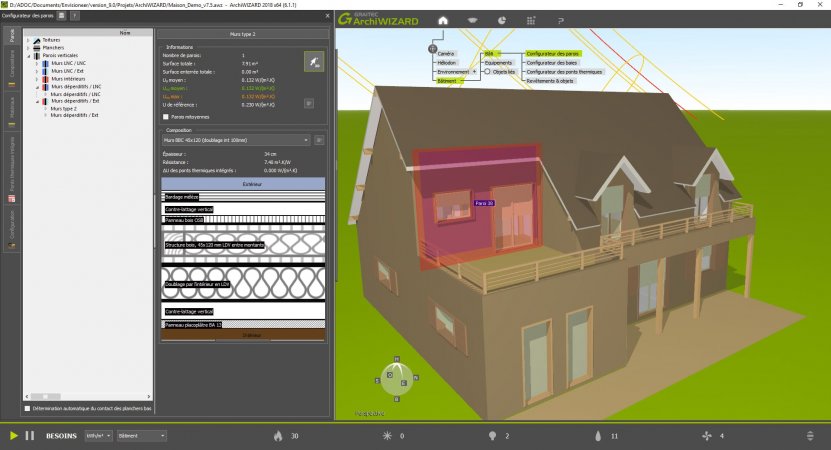Open the pie chart results icon
This screenshot has height=450, width=831.
(501, 21)
